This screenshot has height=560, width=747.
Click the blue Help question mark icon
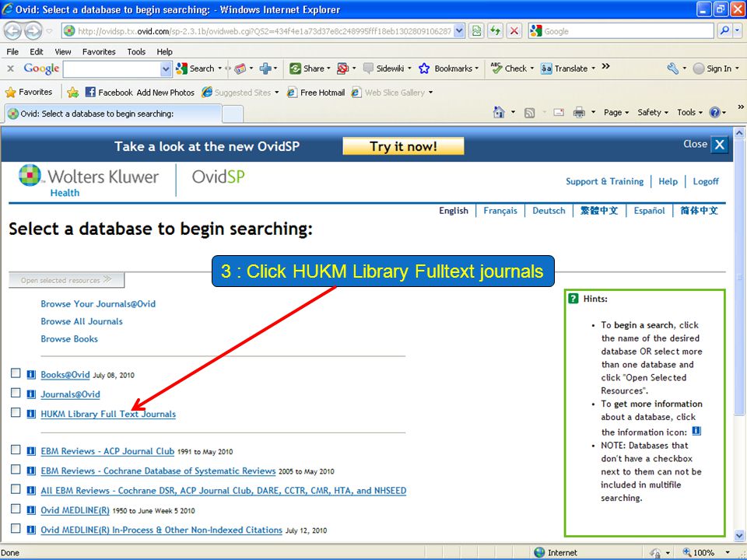(x=714, y=112)
